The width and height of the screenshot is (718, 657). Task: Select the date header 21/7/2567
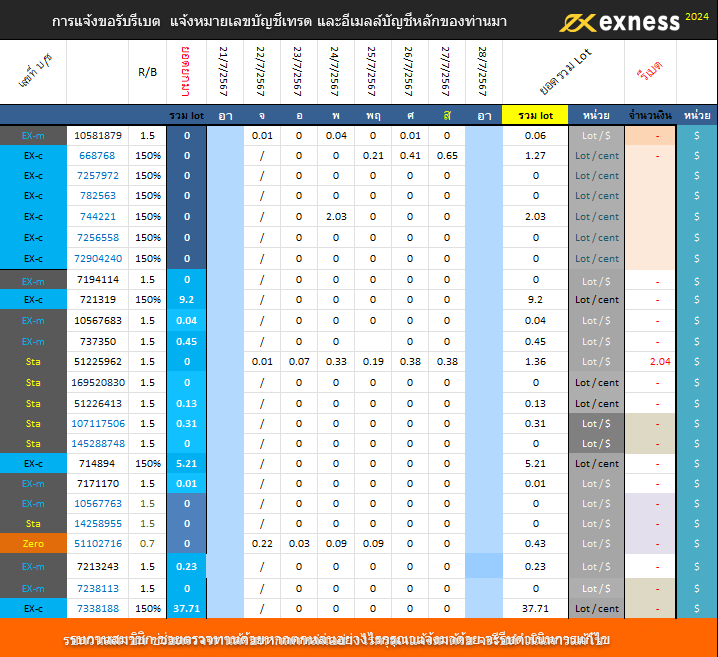(223, 71)
